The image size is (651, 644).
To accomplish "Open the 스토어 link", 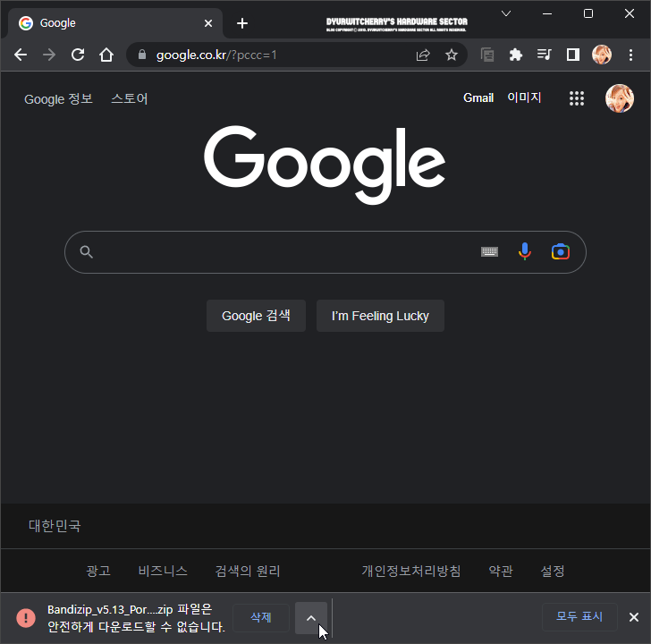I will pos(130,98).
